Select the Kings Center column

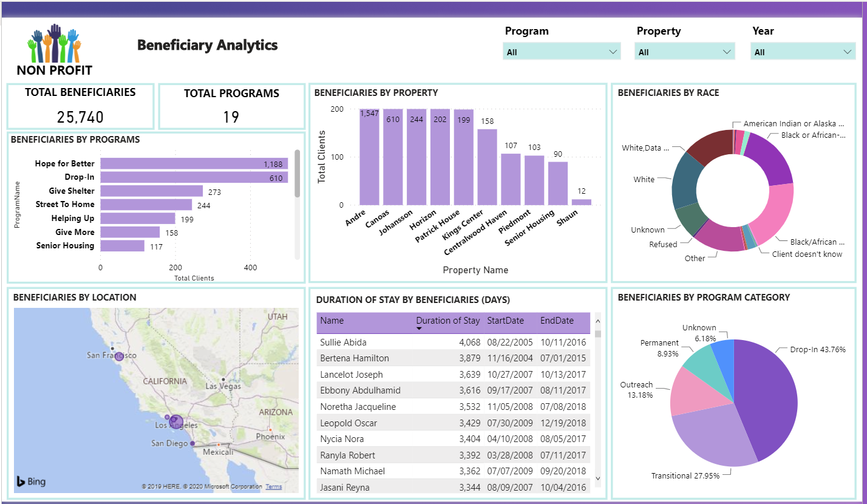coord(487,167)
